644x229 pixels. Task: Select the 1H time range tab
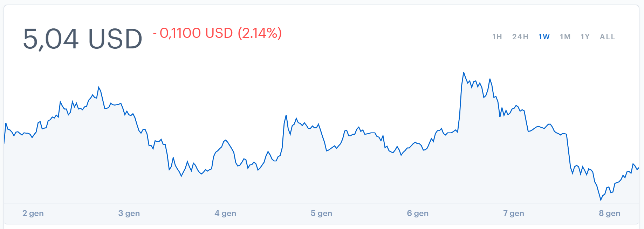click(497, 37)
